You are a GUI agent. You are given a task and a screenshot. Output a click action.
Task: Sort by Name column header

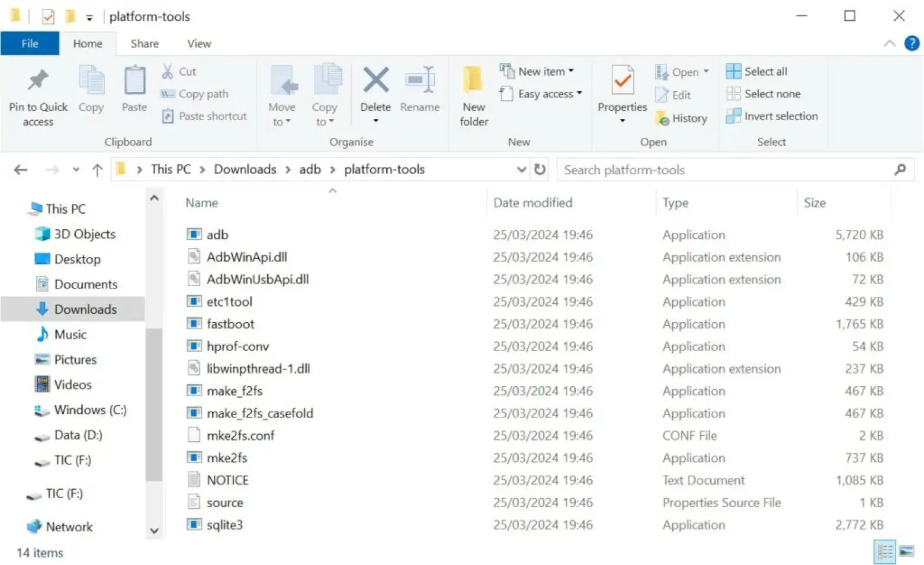[x=202, y=203]
